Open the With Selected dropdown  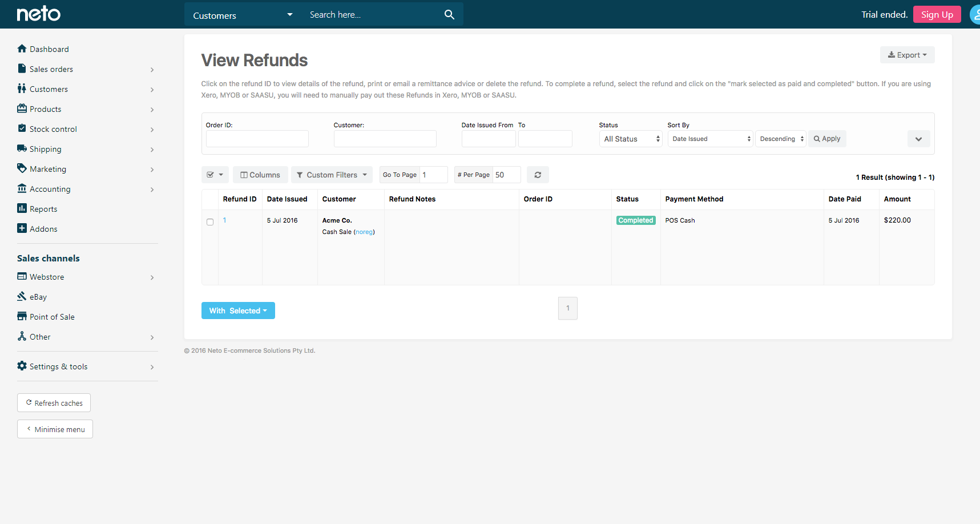point(238,311)
